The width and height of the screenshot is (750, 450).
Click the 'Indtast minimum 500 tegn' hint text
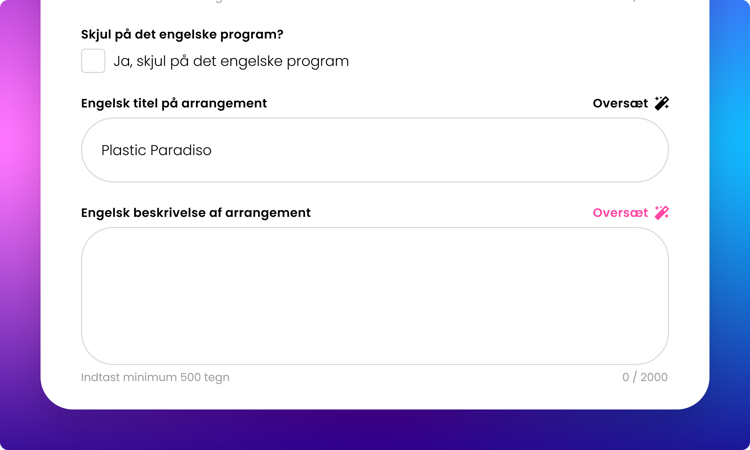[155, 377]
